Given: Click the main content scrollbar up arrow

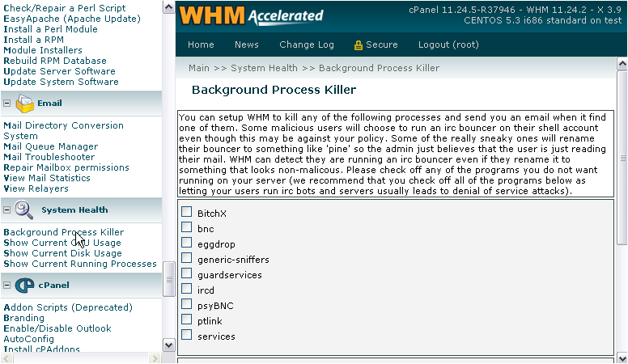Looking at the screenshot, I should [622, 64].
